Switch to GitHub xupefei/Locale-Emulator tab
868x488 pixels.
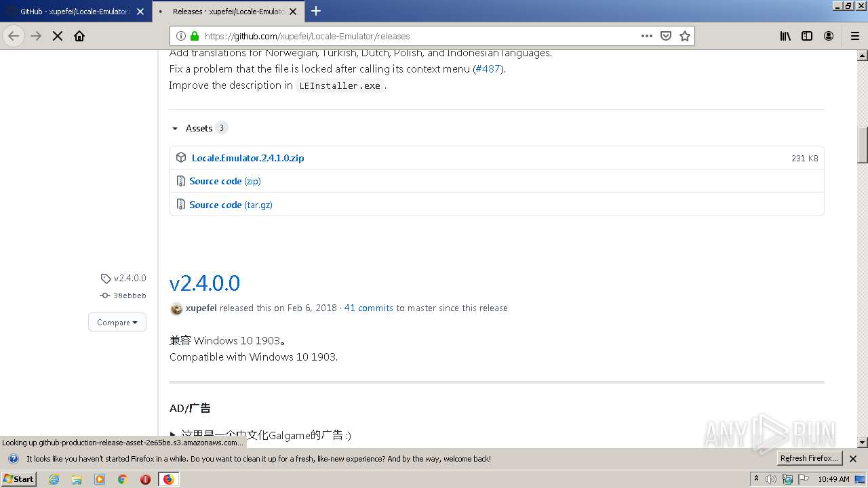75,12
